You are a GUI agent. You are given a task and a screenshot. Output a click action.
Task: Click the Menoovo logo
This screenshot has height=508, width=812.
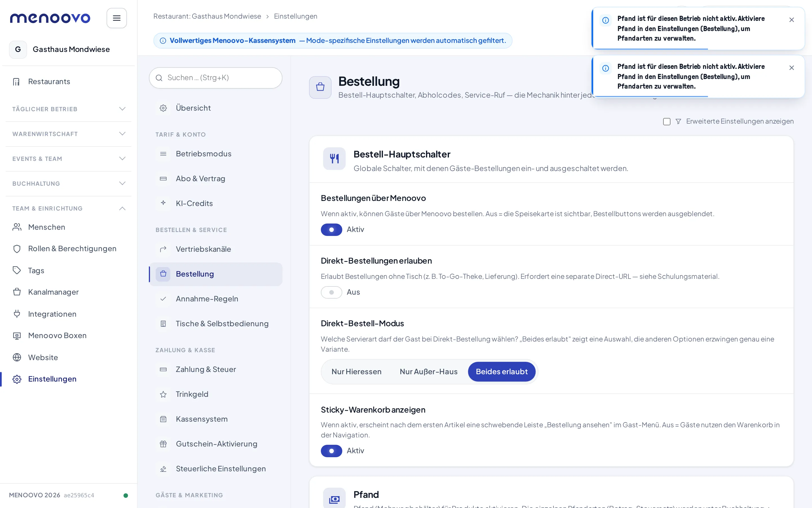50,18
